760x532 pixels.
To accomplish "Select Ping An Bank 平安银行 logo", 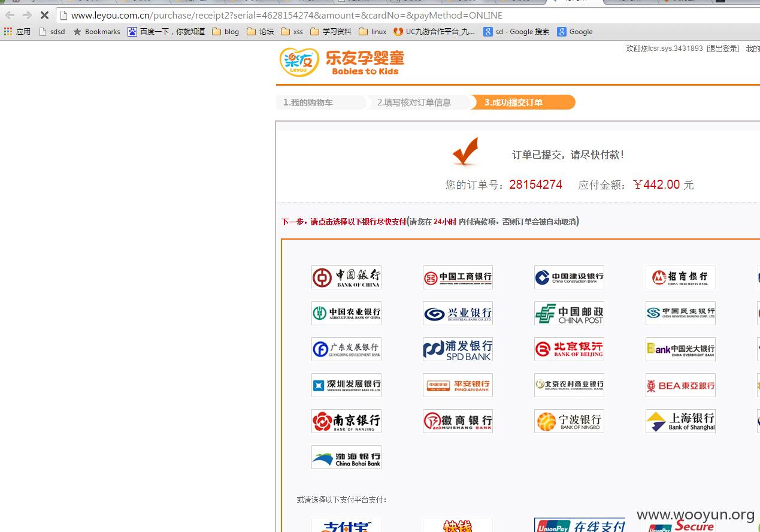I will [x=458, y=385].
